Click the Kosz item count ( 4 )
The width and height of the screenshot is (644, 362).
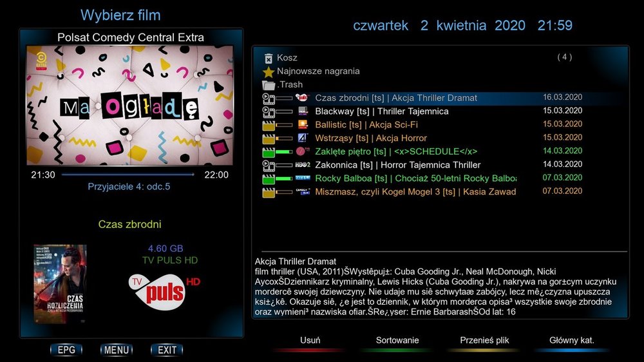click(564, 57)
